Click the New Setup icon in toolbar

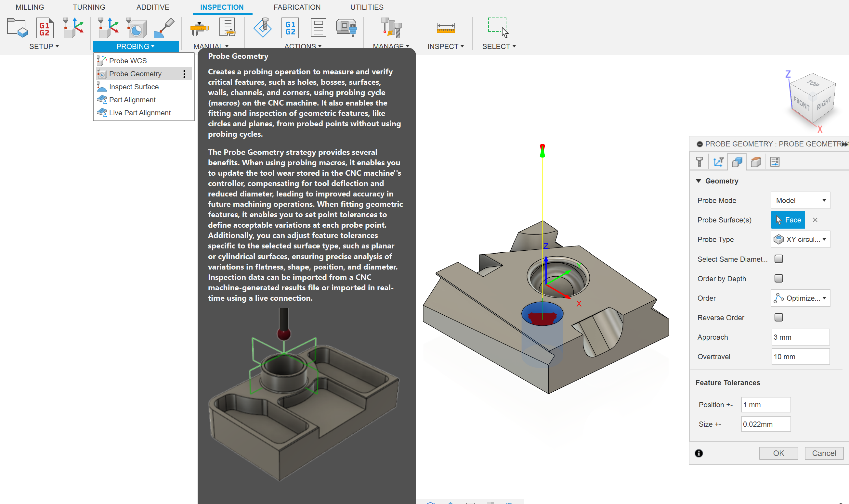coord(17,28)
